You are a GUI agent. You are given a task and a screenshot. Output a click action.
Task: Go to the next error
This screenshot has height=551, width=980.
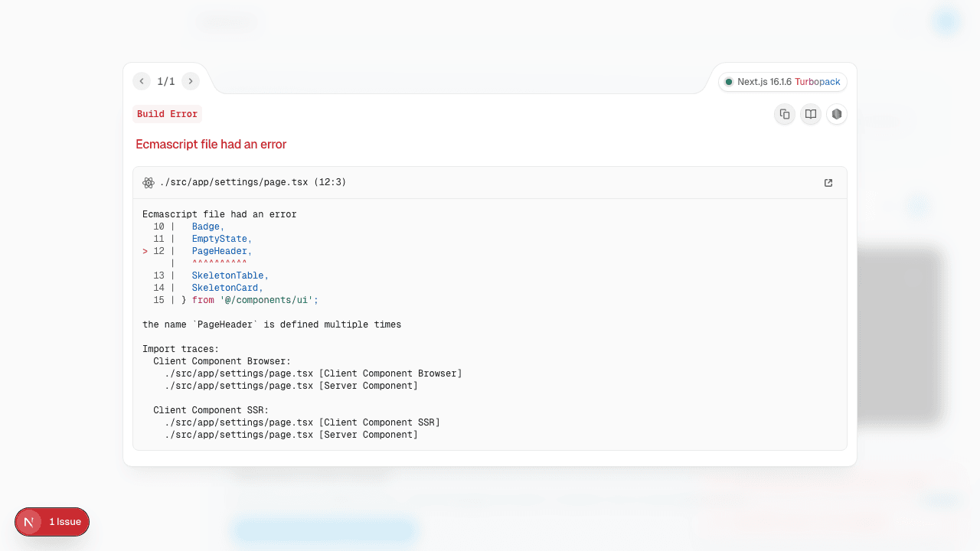point(191,80)
